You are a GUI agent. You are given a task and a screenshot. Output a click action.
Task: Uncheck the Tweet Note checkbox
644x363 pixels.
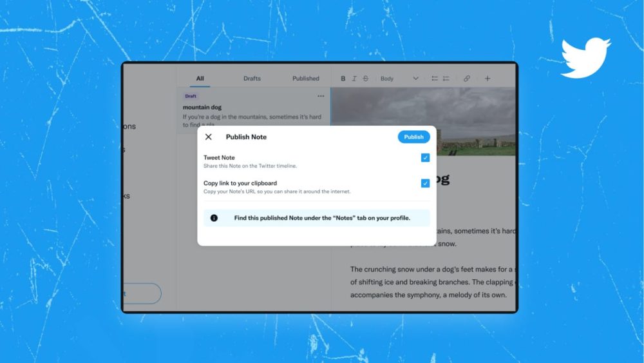[425, 158]
